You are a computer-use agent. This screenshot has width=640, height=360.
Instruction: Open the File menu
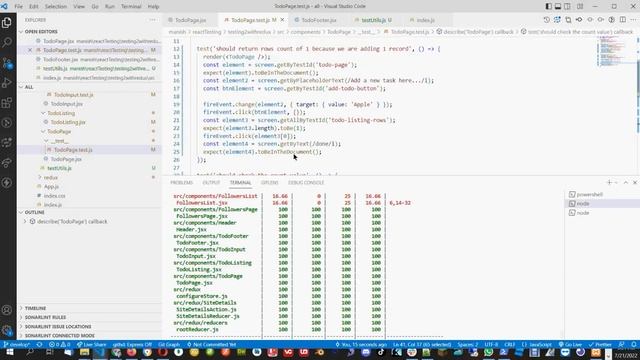point(18,7)
